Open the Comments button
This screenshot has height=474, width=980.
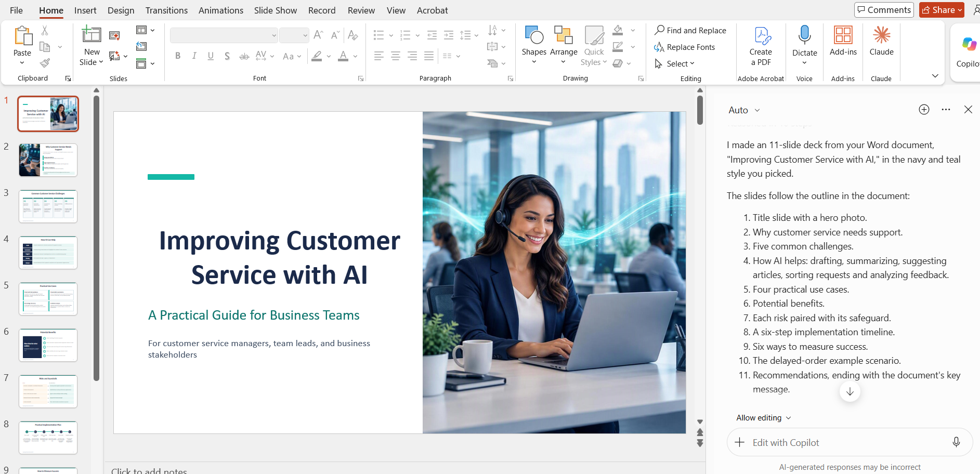884,10
